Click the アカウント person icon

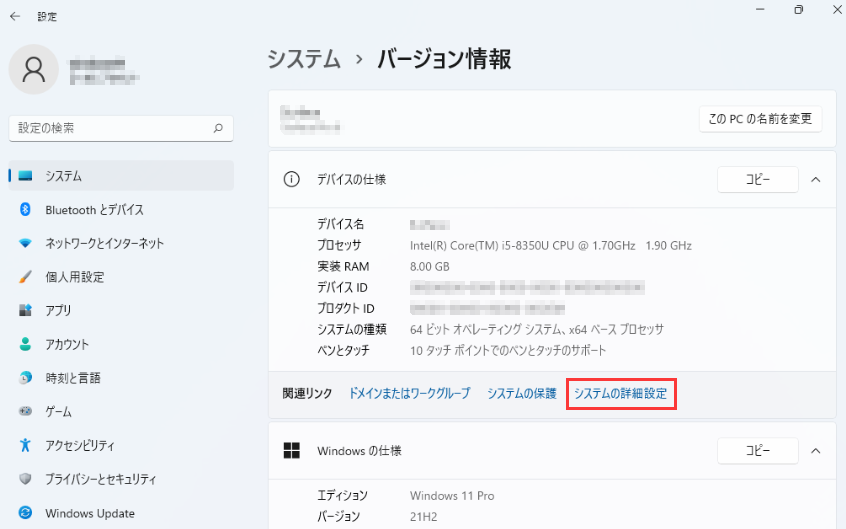pyautogui.click(x=25, y=344)
